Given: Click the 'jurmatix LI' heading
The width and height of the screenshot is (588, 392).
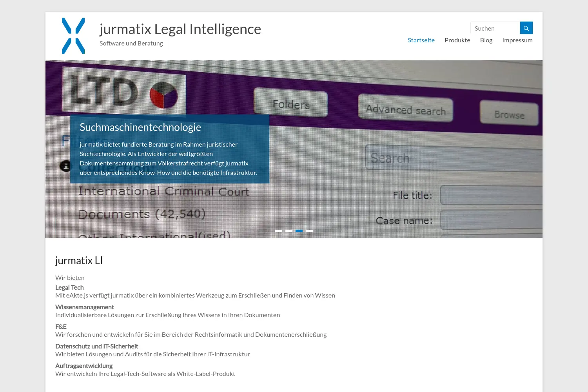Looking at the screenshot, I should [79, 261].
